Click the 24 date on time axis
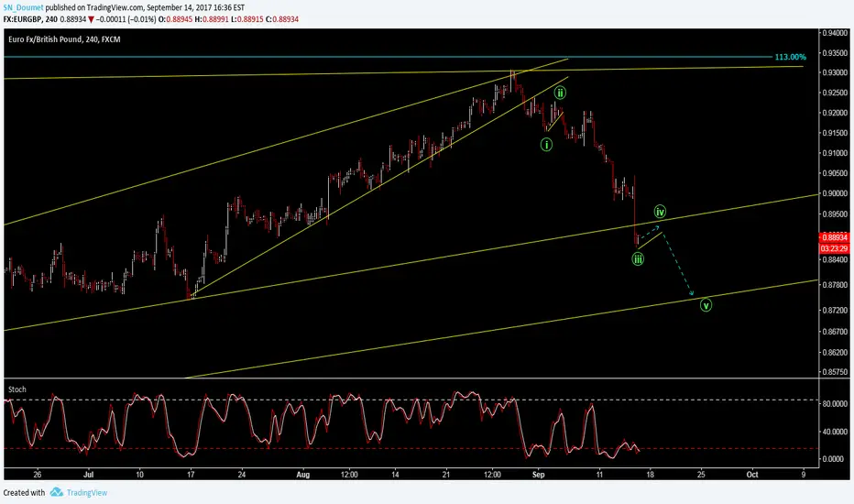This screenshot has height=504, width=854. tap(242, 475)
